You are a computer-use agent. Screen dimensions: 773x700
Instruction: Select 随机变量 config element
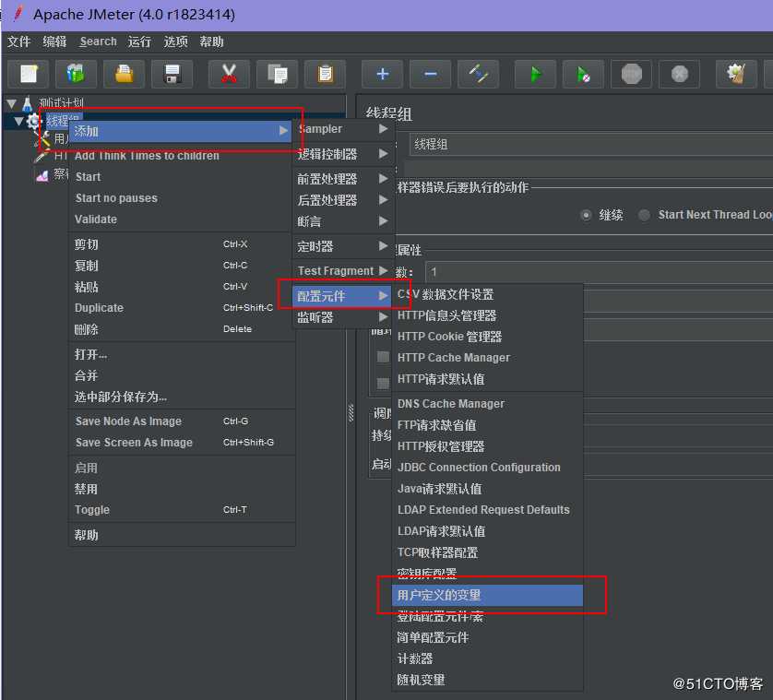pos(488,681)
